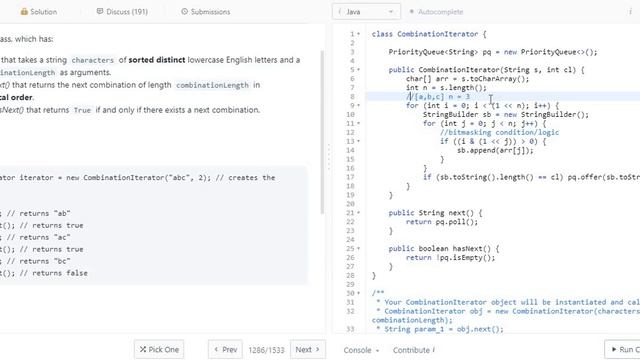
Task: Click the 'return pq.poll();' line
Action: click(x=442, y=222)
